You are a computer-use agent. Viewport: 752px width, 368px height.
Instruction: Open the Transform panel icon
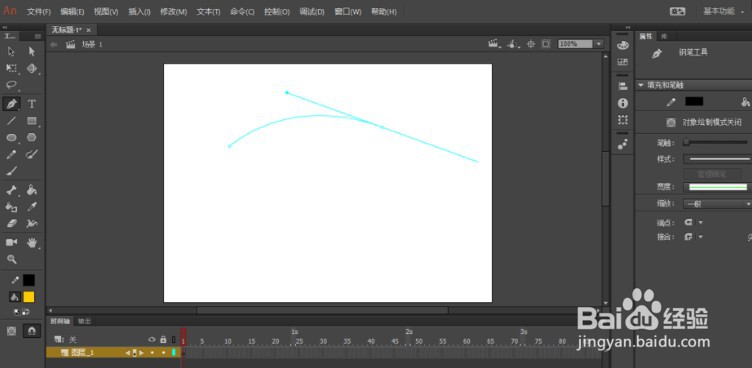pyautogui.click(x=623, y=120)
